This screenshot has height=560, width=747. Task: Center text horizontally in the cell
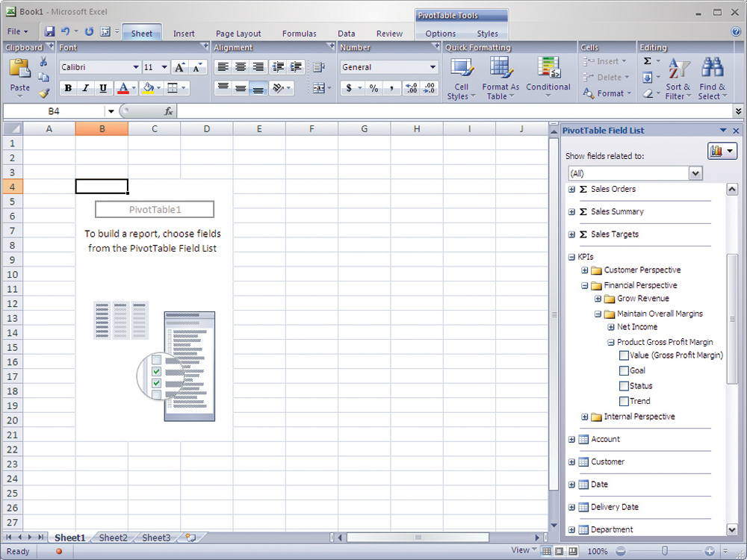click(x=241, y=67)
